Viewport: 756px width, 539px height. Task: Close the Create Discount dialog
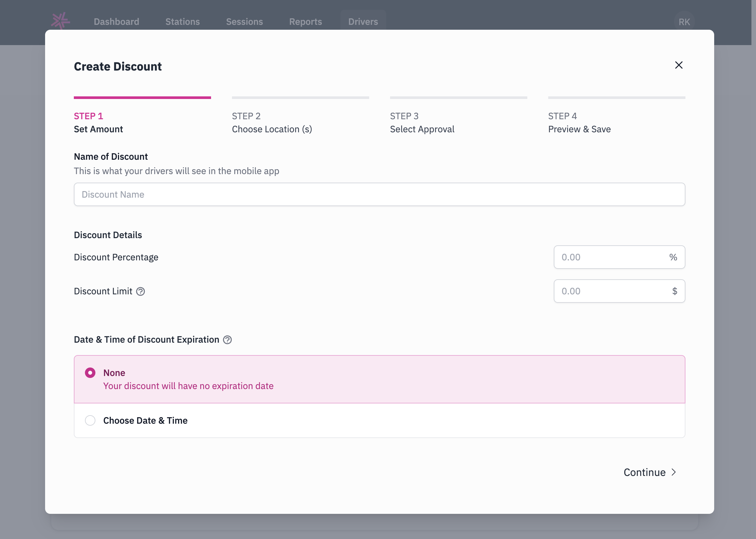(679, 65)
